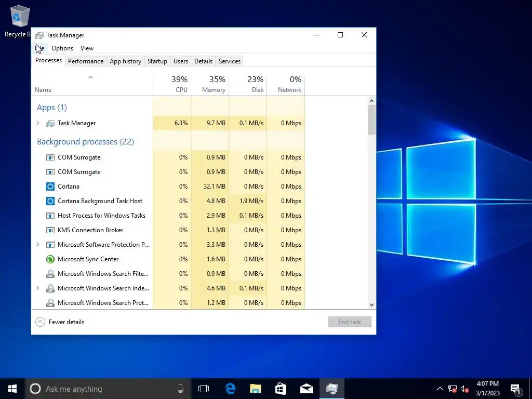The image size is (532, 399).
Task: Click the Apps (1) group header
Action: coord(52,108)
